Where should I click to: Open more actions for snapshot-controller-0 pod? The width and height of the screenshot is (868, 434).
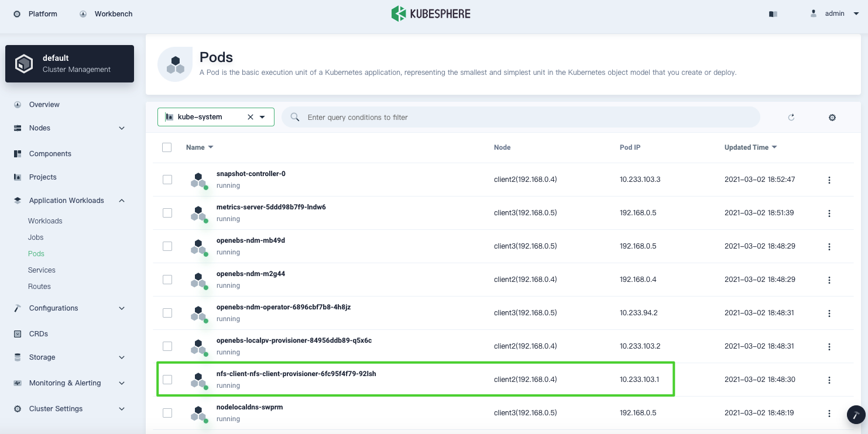click(x=829, y=180)
